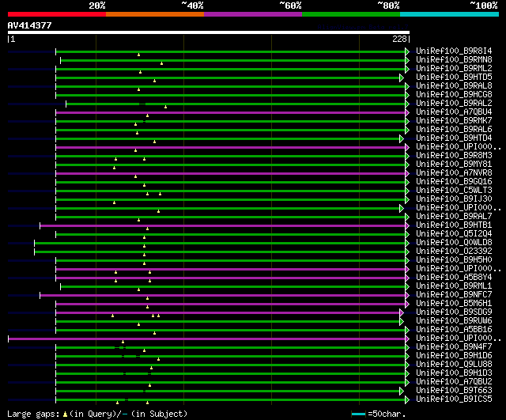Click the arrowhead ending UniRef100_B9HTD5 alignment
506x420 pixels.
tap(402, 78)
